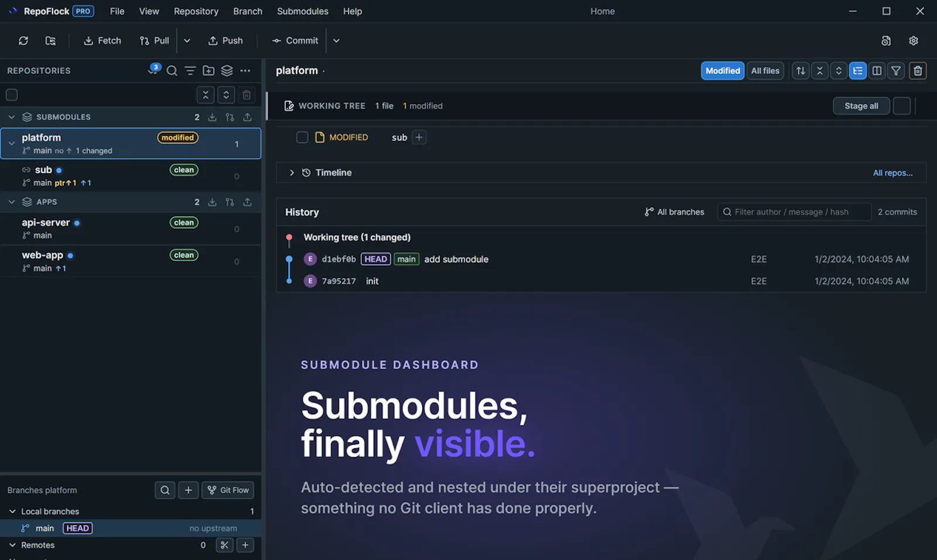This screenshot has height=560, width=937.
Task: Expand all repository groups in the sidebar
Action: point(226,95)
